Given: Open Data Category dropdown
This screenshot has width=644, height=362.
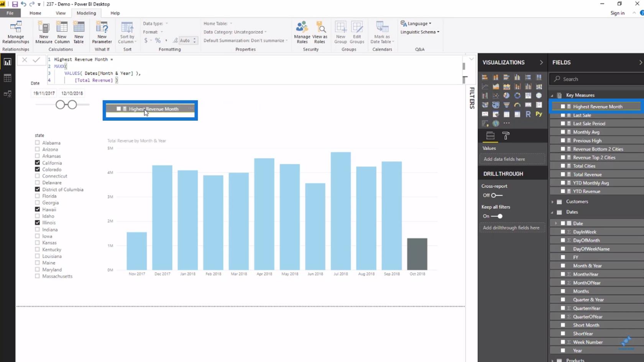Looking at the screenshot, I should click(235, 32).
